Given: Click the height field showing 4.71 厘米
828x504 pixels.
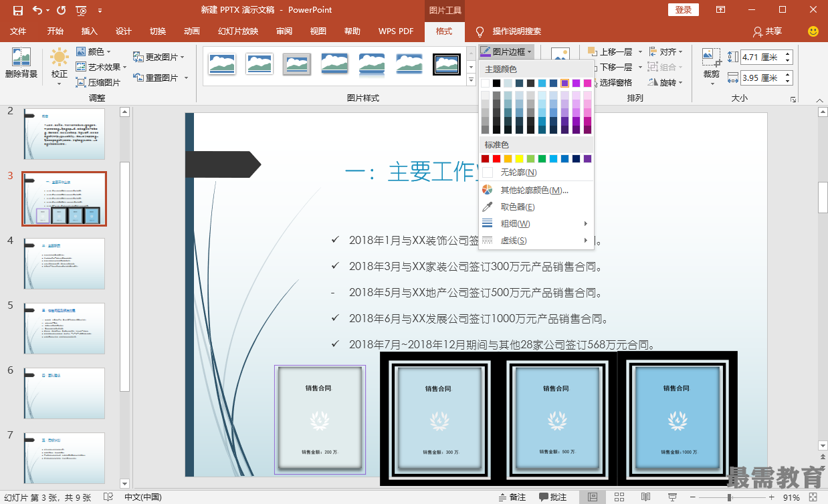Looking at the screenshot, I should [766, 57].
